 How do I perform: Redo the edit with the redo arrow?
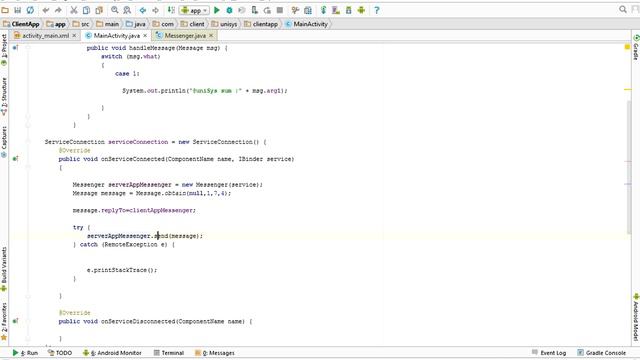tap(58, 10)
